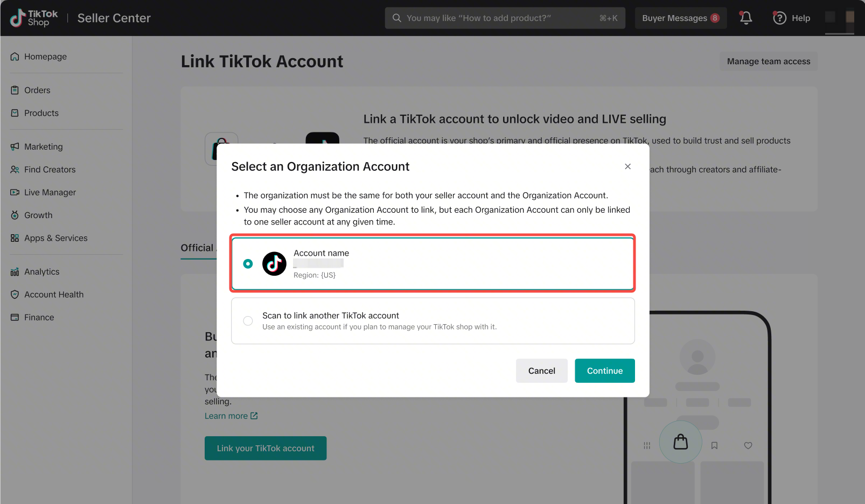
Task: Click the Finance wallet icon
Action: click(x=15, y=318)
